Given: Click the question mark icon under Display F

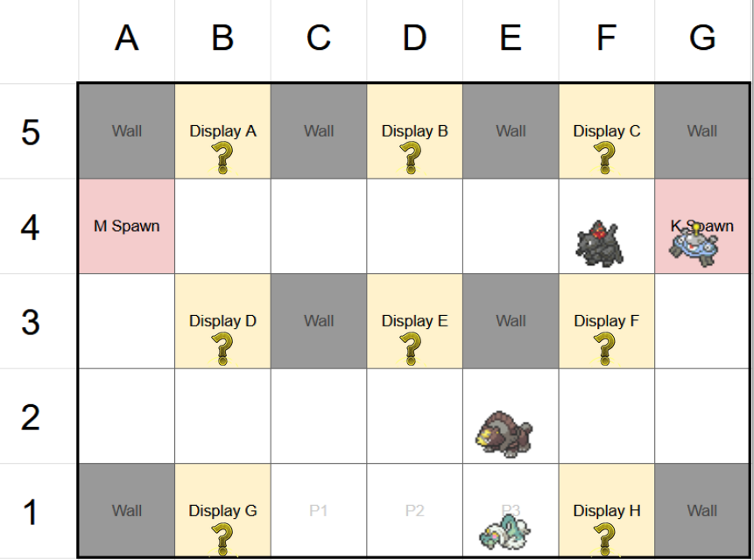Looking at the screenshot, I should click(x=604, y=347).
